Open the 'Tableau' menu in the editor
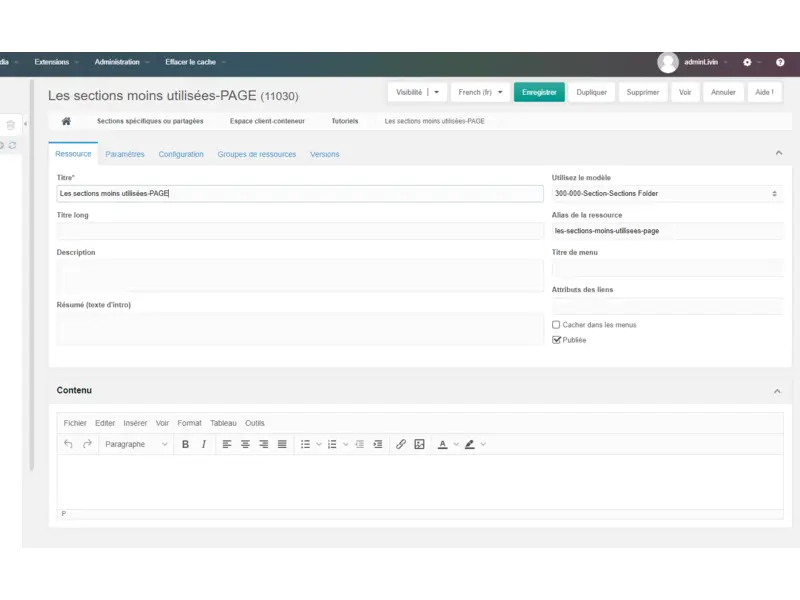This screenshot has width=800, height=600. pyautogui.click(x=223, y=422)
